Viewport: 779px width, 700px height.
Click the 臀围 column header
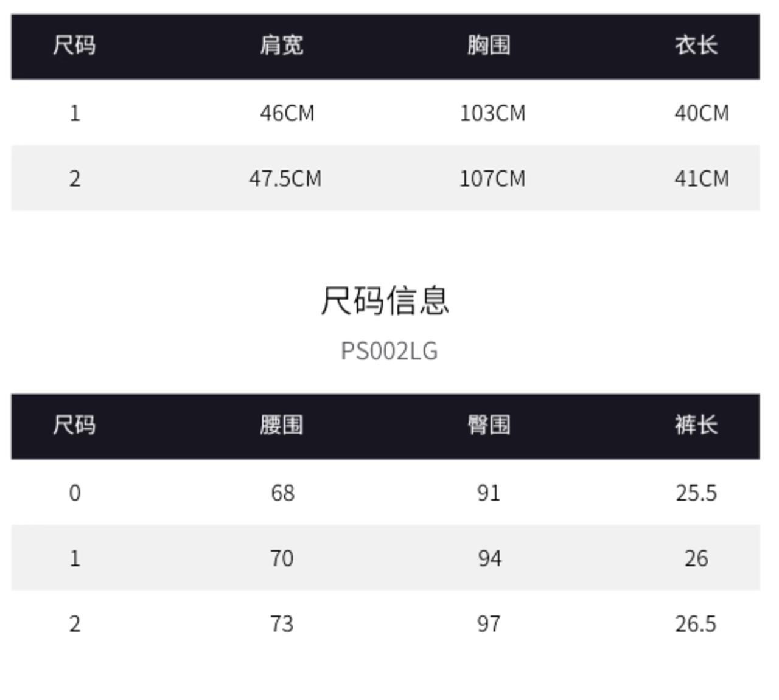pos(489,425)
